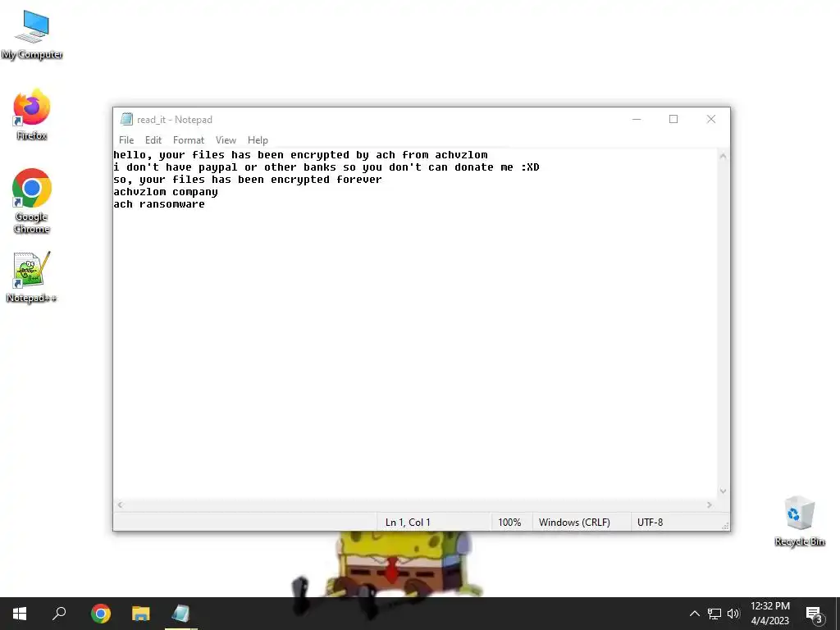Click the horizontal scrollbar left arrow

tap(120, 504)
